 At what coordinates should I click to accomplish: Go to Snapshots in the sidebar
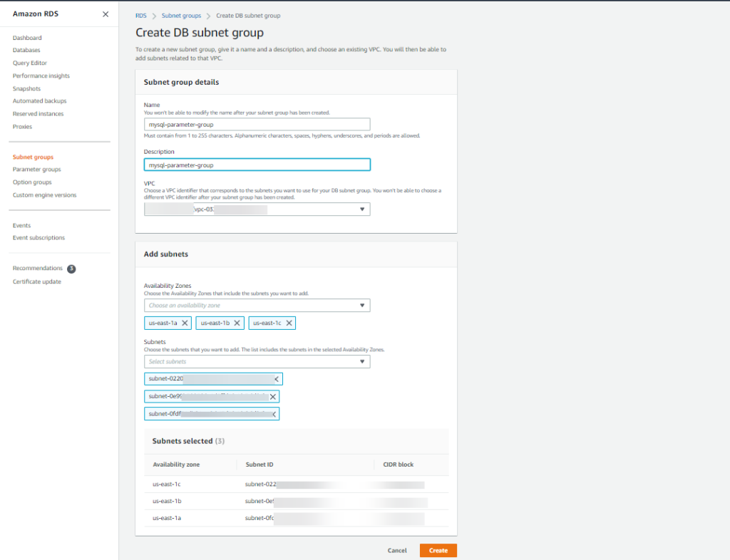tap(26, 88)
